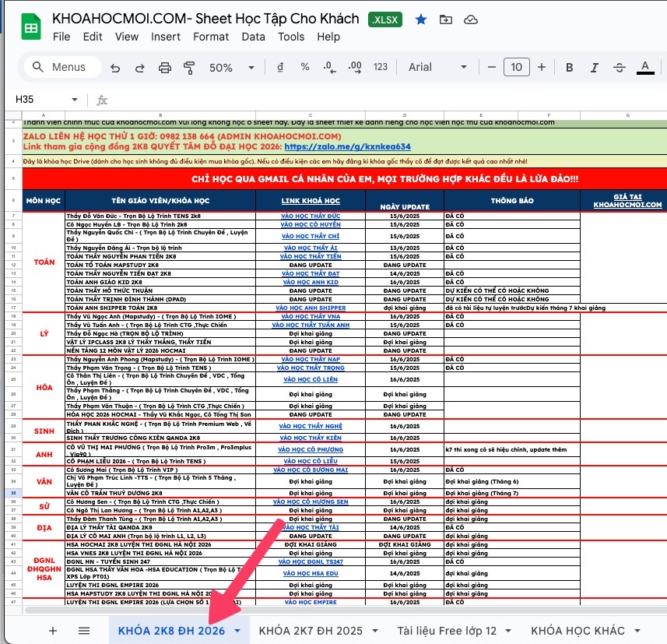Toggle bold formatting

[x=569, y=67]
